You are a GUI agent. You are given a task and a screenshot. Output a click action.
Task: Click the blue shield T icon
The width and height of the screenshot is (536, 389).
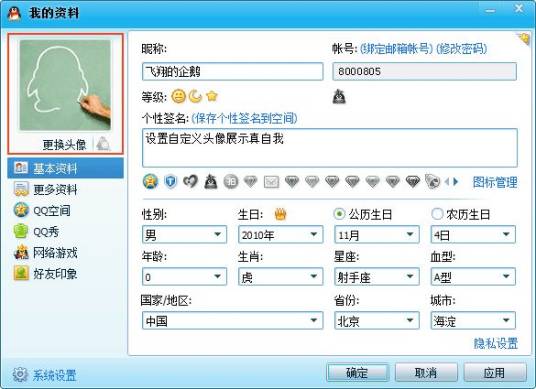(171, 181)
